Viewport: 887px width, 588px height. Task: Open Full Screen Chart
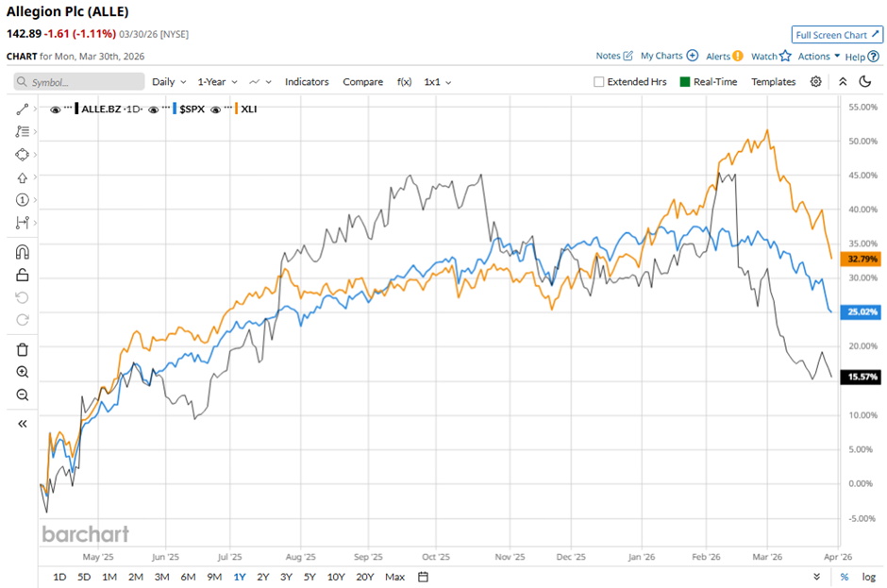click(x=837, y=35)
